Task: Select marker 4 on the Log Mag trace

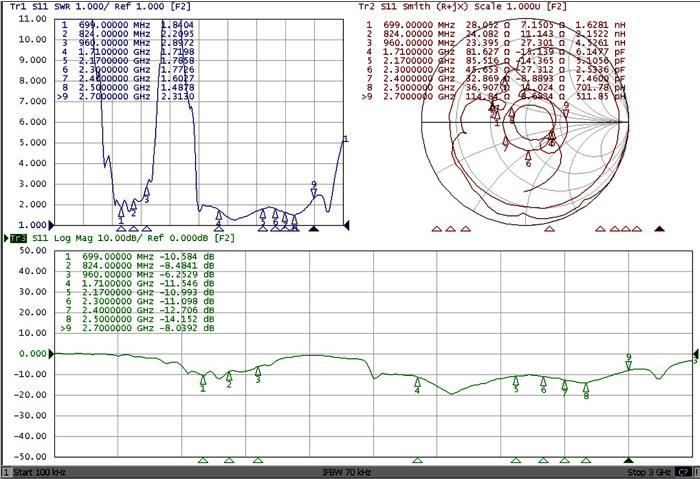Action: click(418, 382)
